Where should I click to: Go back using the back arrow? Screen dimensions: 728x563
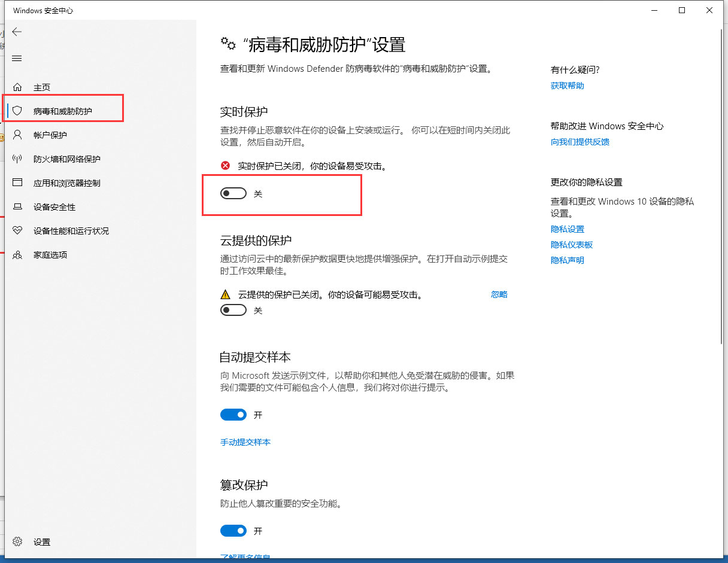pos(17,32)
